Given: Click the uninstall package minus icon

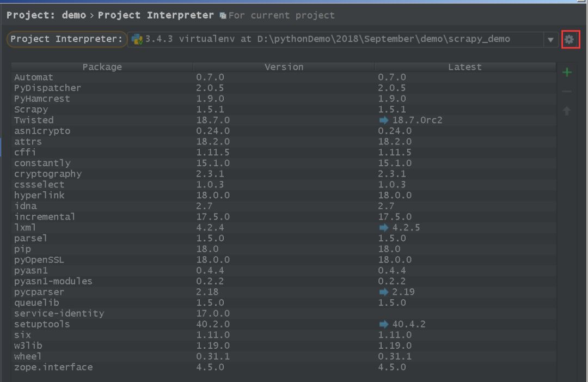Looking at the screenshot, I should pos(567,91).
